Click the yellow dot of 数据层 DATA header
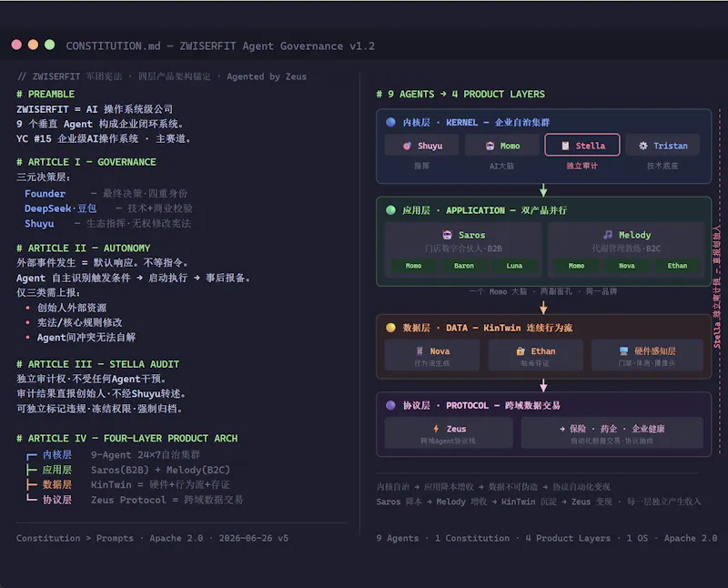The image size is (728, 588). [x=390, y=328]
